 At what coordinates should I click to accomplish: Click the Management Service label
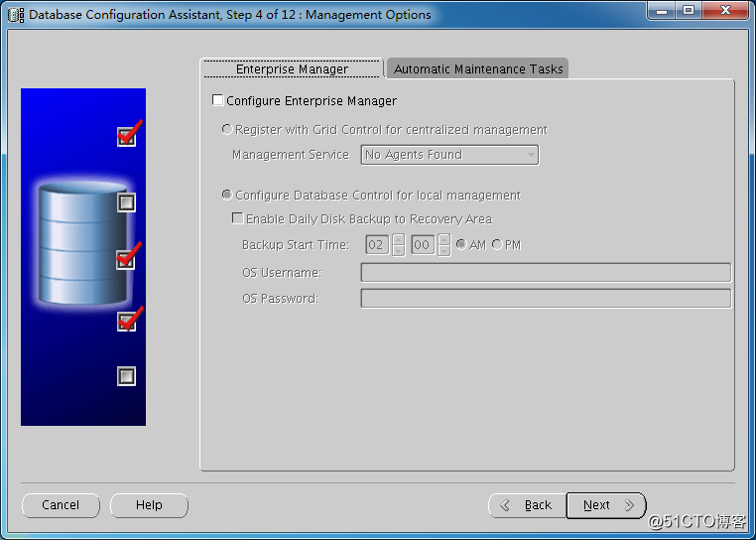[x=291, y=155]
